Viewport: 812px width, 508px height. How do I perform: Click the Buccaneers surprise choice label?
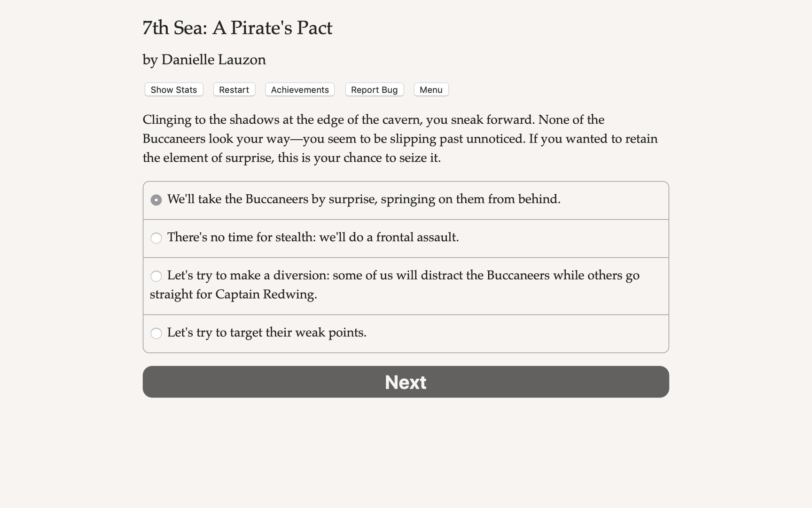coord(364,199)
